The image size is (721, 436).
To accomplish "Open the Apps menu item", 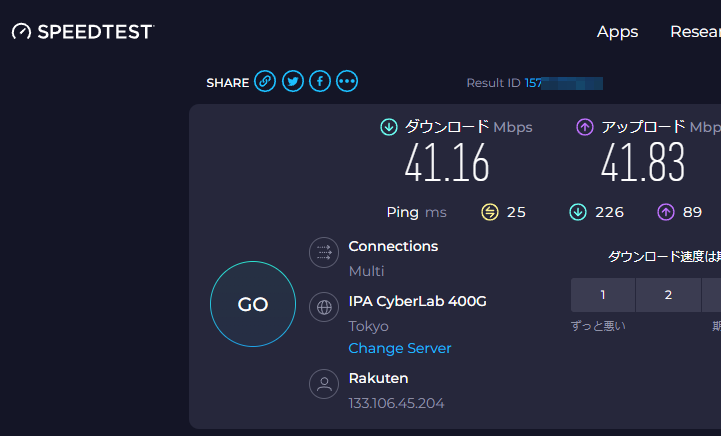I will coord(617,32).
